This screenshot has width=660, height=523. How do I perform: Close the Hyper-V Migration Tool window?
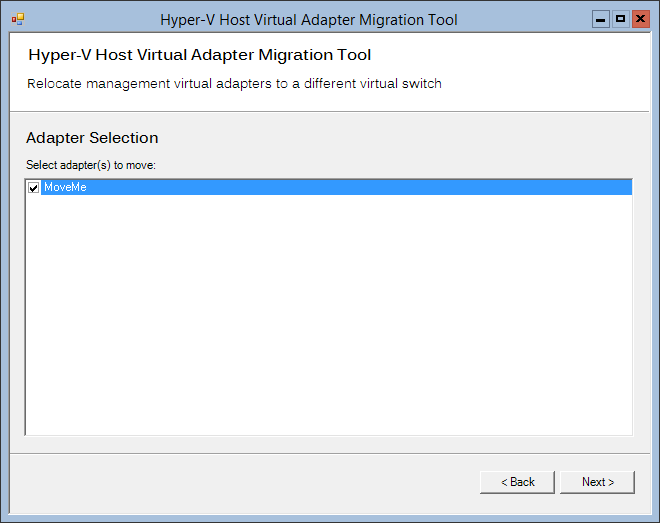[641, 19]
